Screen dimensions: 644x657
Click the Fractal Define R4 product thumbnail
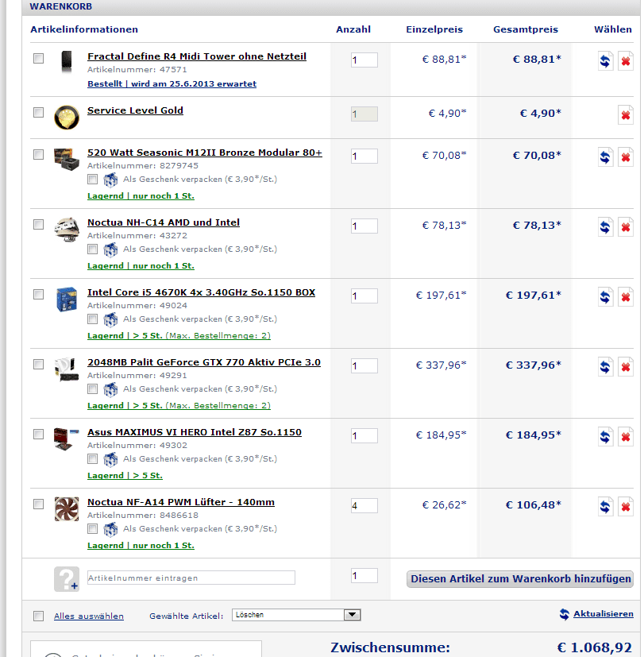pyautogui.click(x=67, y=62)
